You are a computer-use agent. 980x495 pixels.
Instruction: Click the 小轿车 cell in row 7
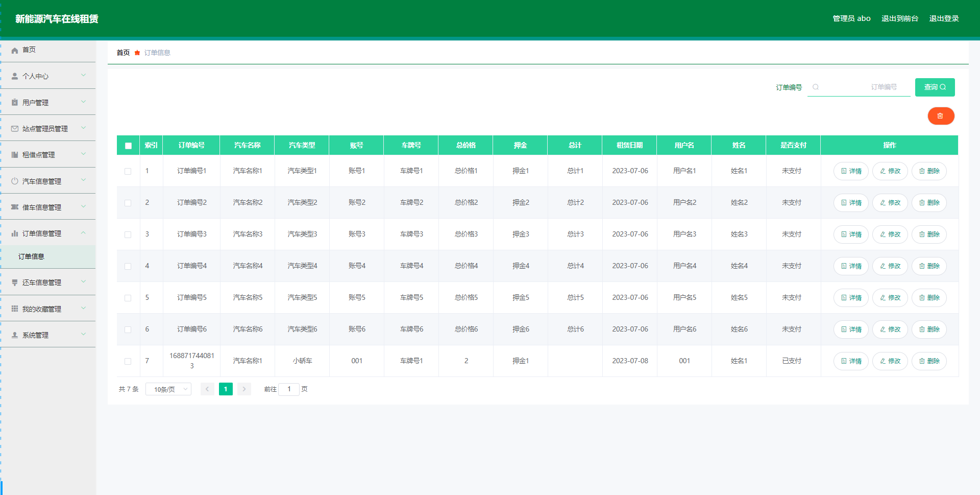click(x=302, y=361)
